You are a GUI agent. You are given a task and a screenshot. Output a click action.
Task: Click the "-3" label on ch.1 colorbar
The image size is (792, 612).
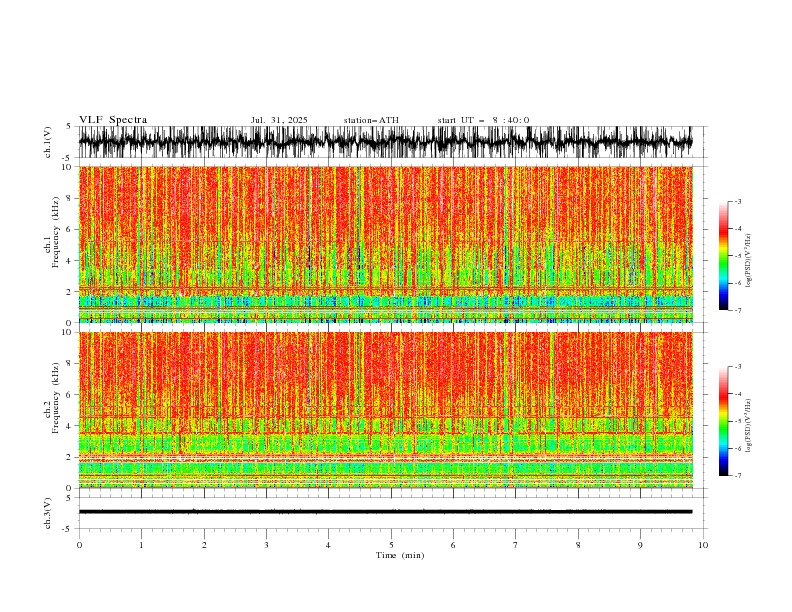738,201
